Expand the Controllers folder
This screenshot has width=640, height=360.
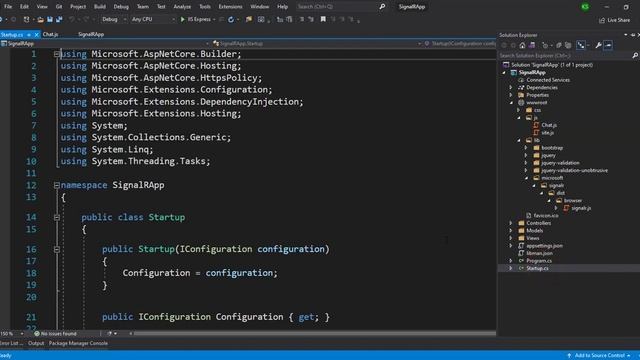[x=511, y=223]
